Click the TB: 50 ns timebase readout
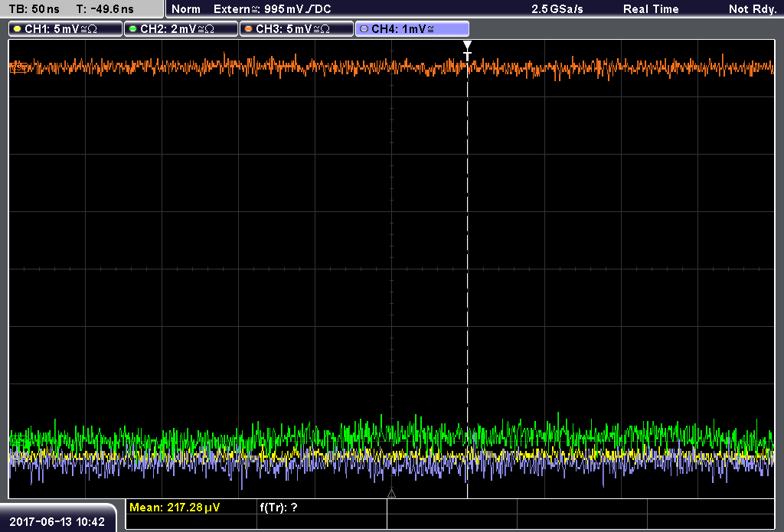This screenshot has width=784, height=532. click(x=34, y=9)
